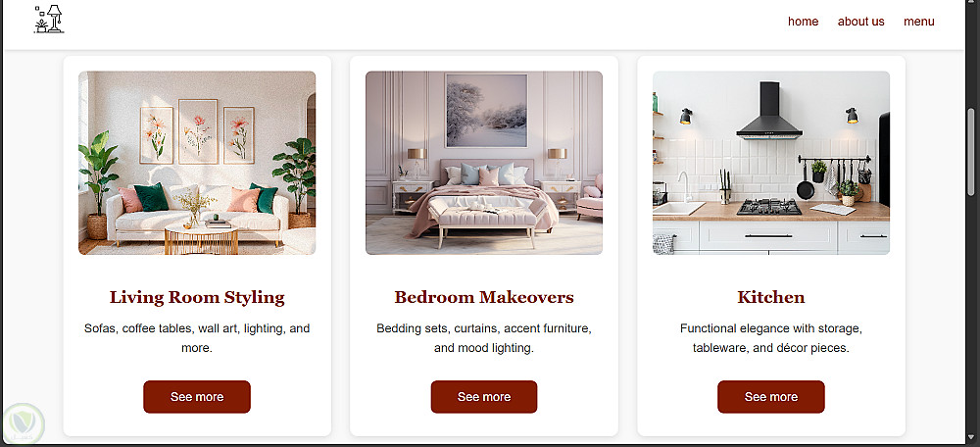The height and width of the screenshot is (447, 980).
Task: Open the menu navigation link
Action: tap(919, 22)
